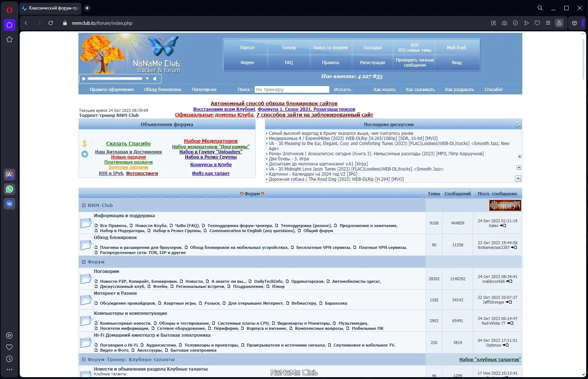The image size is (588, 379).
Task: Open the sidebar heart pinboards icon
Action: coord(9,347)
